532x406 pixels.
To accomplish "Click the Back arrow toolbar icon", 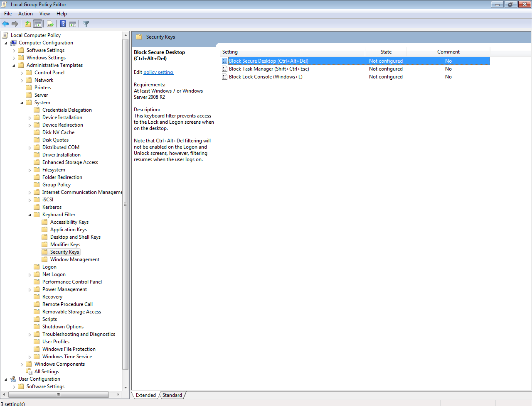I will (x=5, y=24).
